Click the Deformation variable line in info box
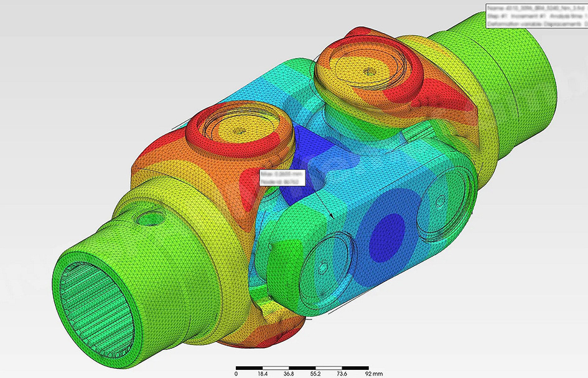This screenshot has height=378, width=588. click(x=538, y=24)
